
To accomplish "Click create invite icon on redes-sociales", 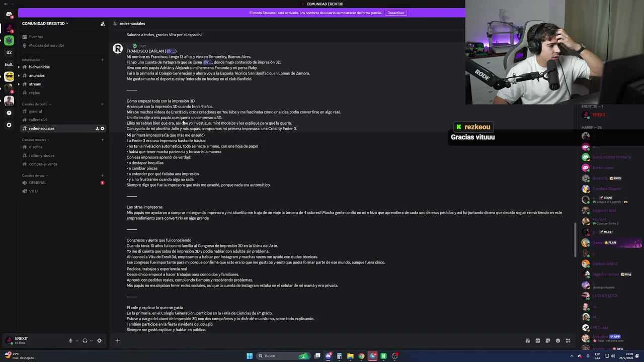I will (97, 128).
